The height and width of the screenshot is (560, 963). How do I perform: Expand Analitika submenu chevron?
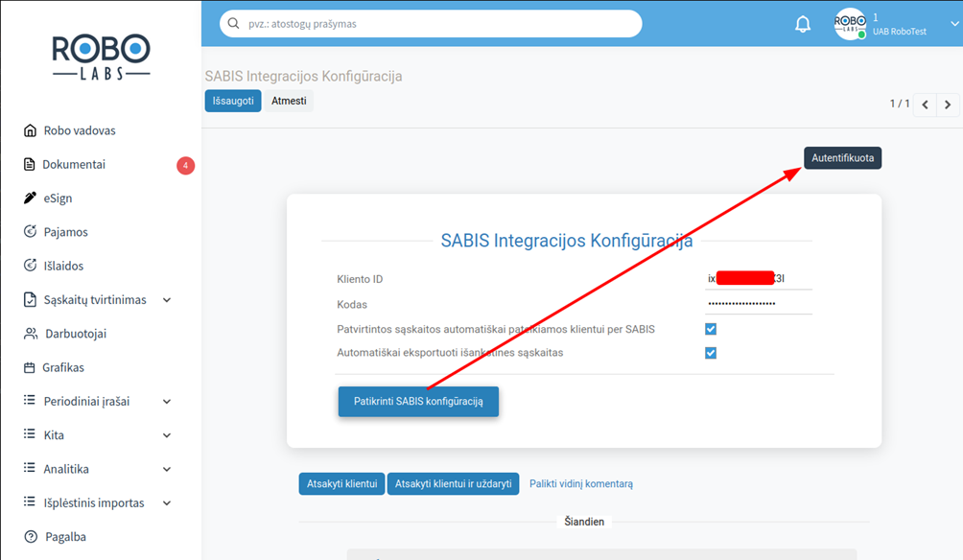coord(167,469)
